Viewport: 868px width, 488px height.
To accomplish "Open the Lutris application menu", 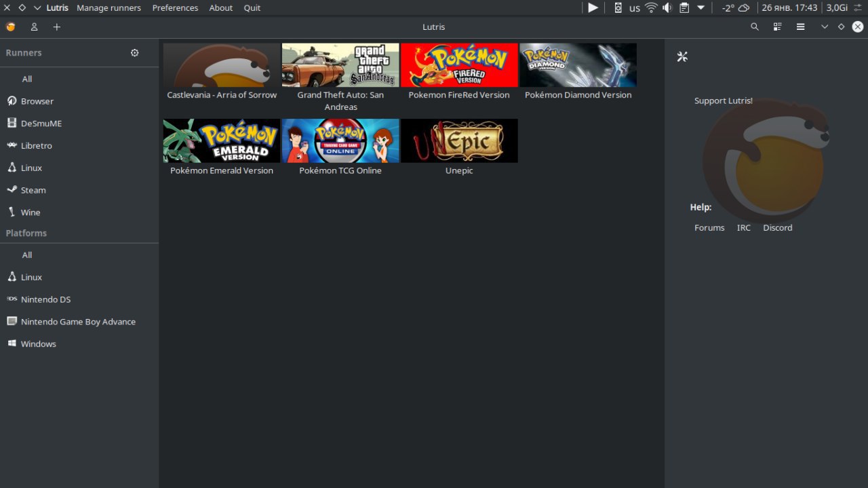I will (x=57, y=8).
